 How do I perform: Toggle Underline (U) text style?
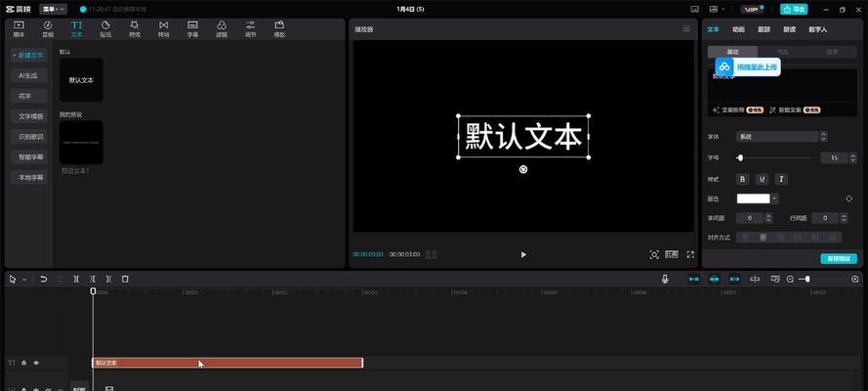tap(762, 180)
